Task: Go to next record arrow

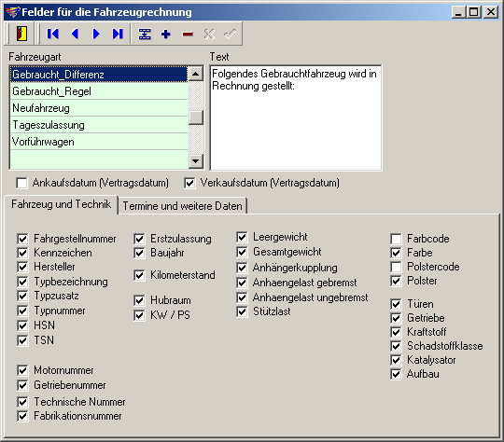Action: 96,34
